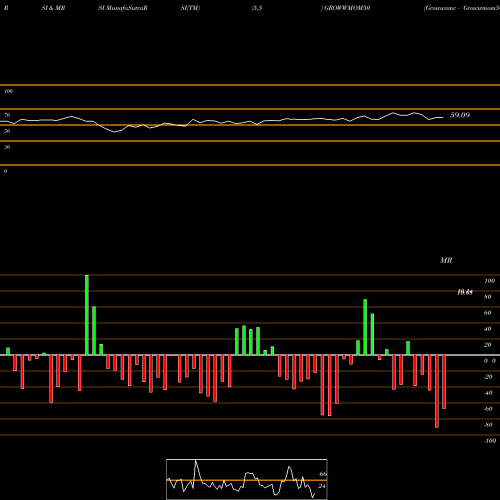The height and width of the screenshot is (500, 500).
Task: Click the '-40' label on MR axis
Action: (488, 393)
